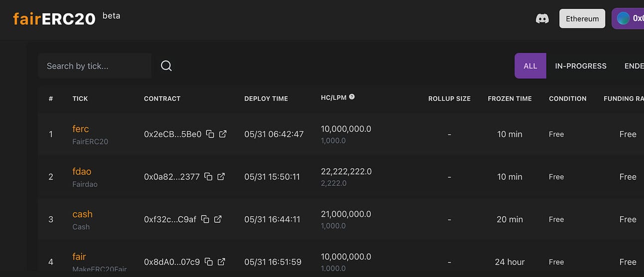
Task: Click the CONDITION column header
Action: click(568, 99)
